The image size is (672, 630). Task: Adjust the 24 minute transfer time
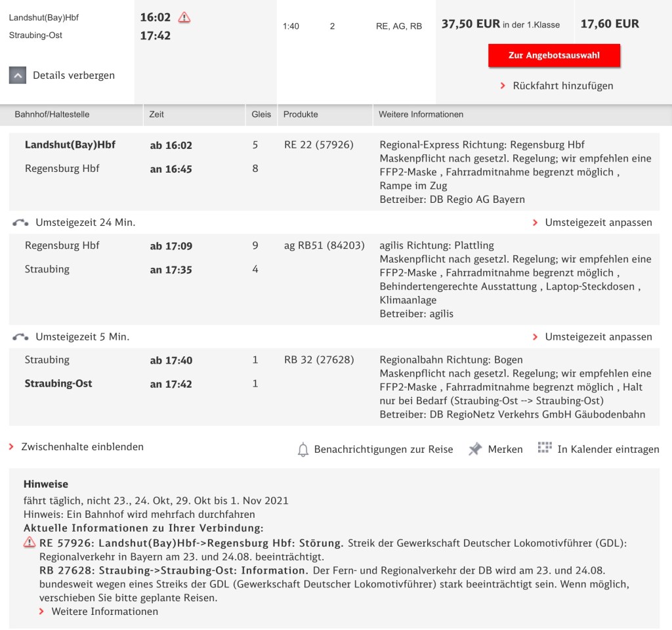(x=598, y=222)
